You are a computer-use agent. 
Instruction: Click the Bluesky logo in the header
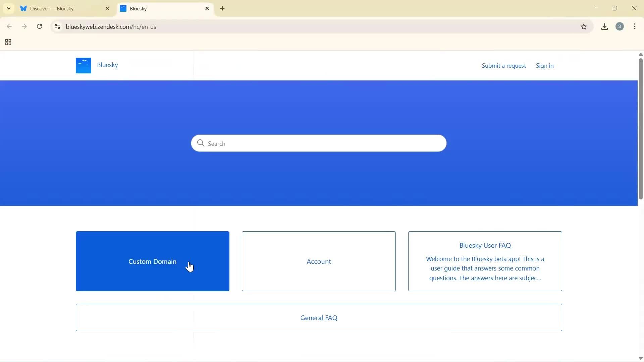83,65
